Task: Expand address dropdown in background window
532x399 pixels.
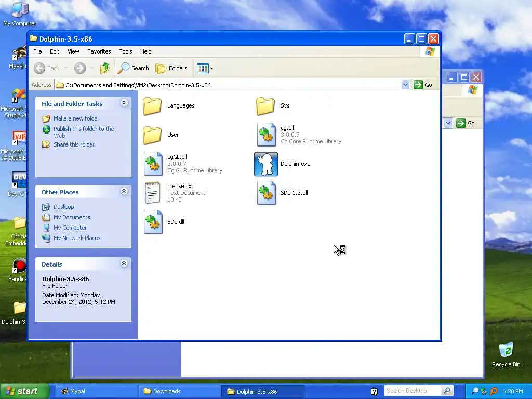Action: tap(448, 123)
